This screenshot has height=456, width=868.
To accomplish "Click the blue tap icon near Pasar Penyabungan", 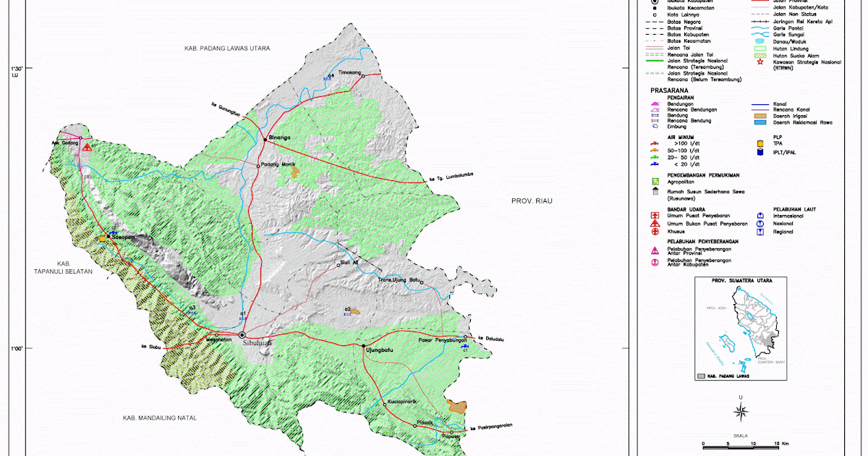I will point(464,347).
